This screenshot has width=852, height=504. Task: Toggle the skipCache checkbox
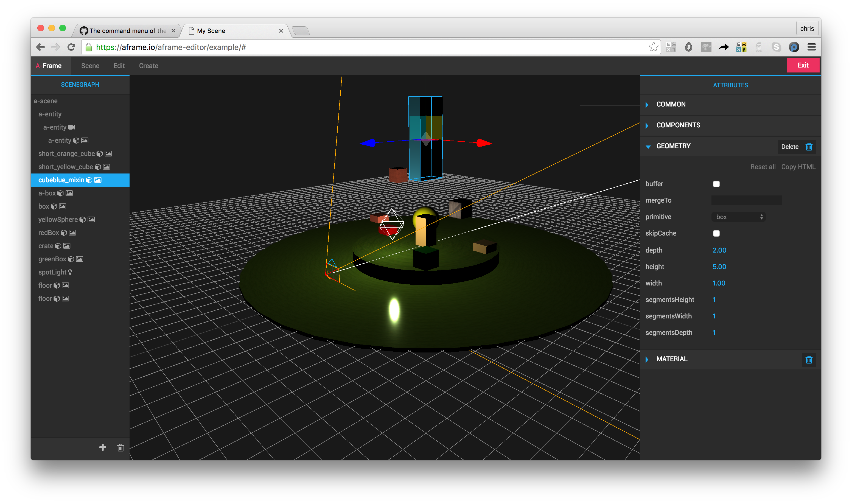tap(716, 233)
